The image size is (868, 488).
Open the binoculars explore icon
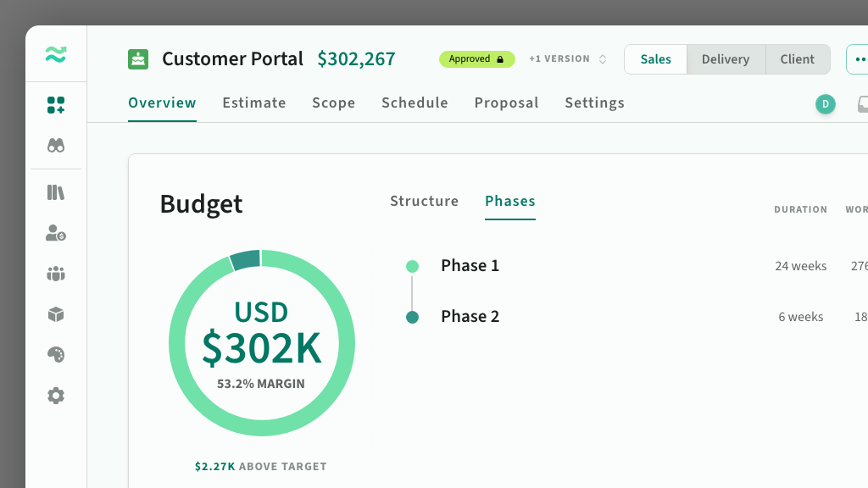coord(56,146)
